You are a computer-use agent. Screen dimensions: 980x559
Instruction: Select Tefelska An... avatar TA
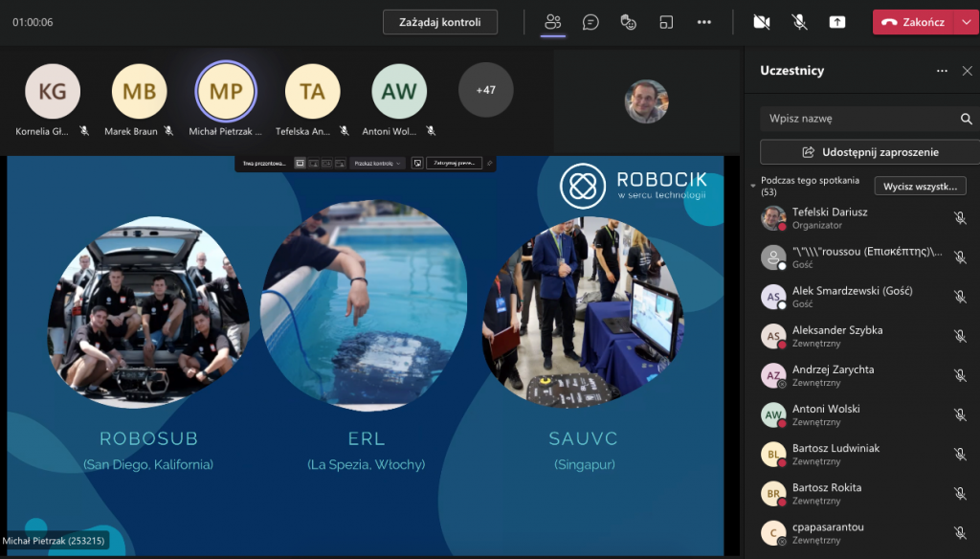click(x=313, y=91)
